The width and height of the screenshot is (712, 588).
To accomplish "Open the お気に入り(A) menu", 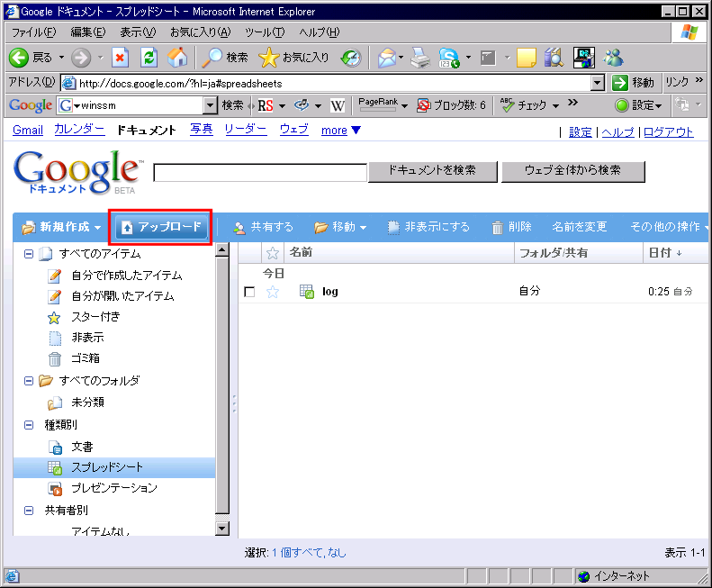I will click(x=200, y=32).
